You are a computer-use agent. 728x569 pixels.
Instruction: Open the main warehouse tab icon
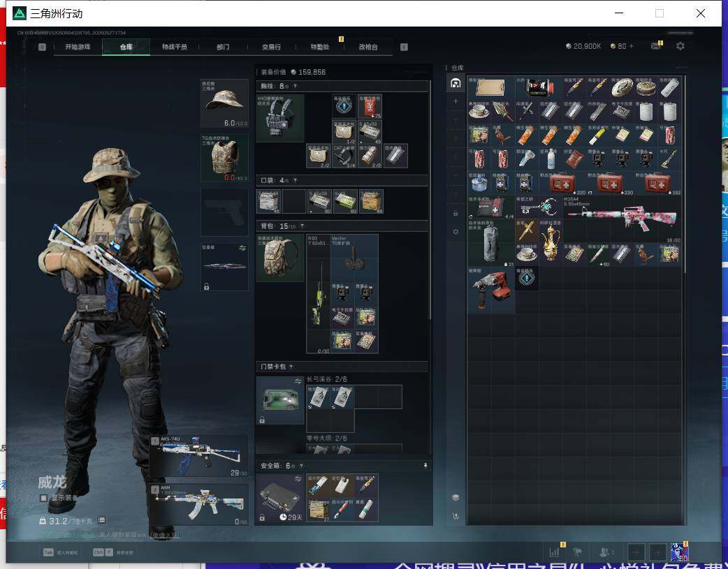click(x=456, y=83)
